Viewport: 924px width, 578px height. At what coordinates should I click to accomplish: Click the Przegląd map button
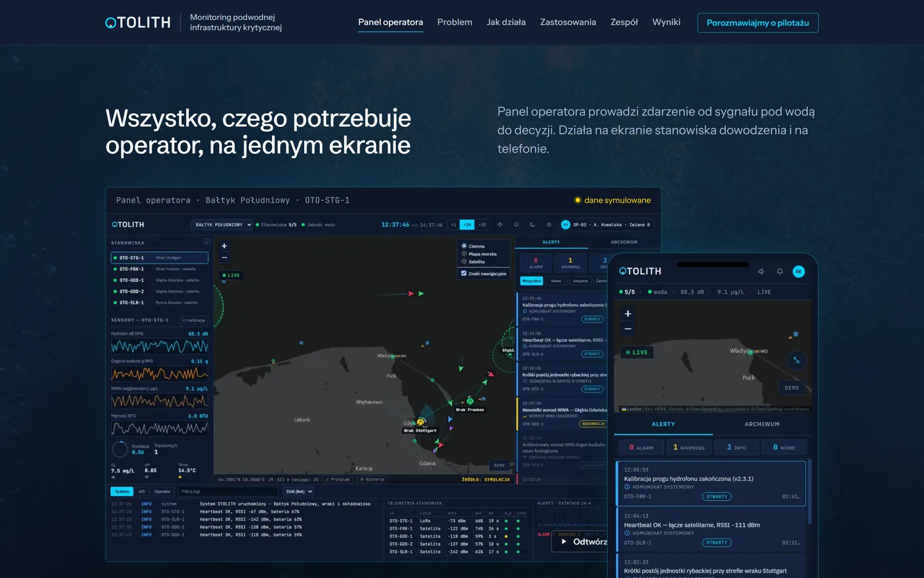click(x=338, y=480)
